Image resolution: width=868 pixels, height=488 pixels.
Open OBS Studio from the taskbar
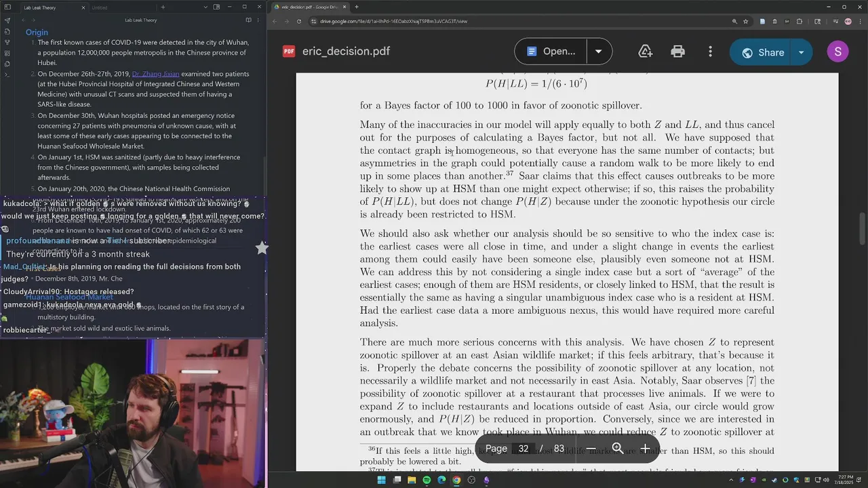tap(471, 480)
